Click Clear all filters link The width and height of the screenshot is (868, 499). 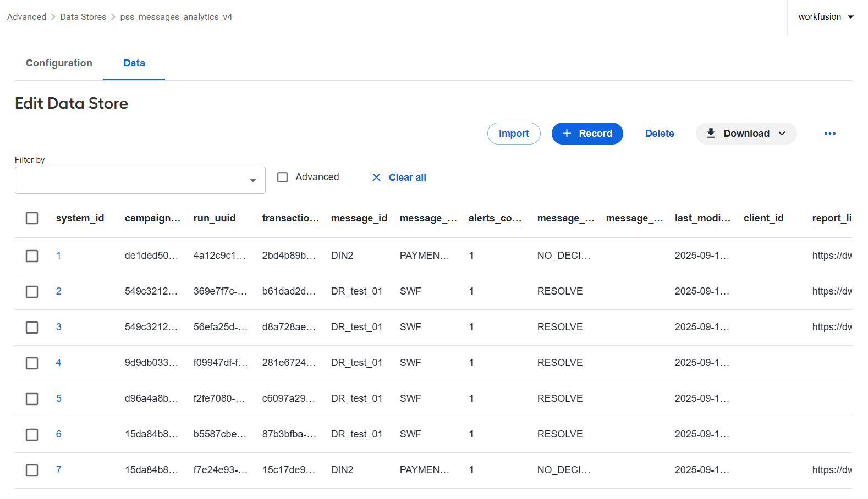point(407,178)
